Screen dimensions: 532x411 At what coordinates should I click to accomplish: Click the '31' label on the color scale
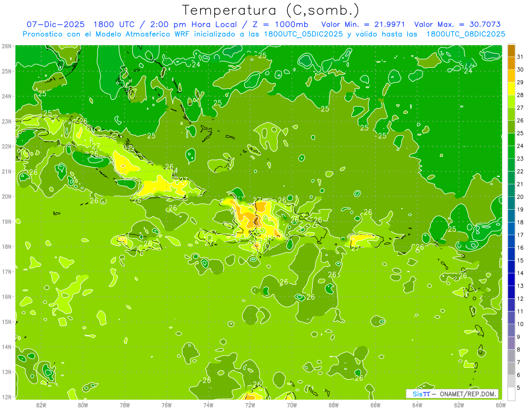[520, 56]
